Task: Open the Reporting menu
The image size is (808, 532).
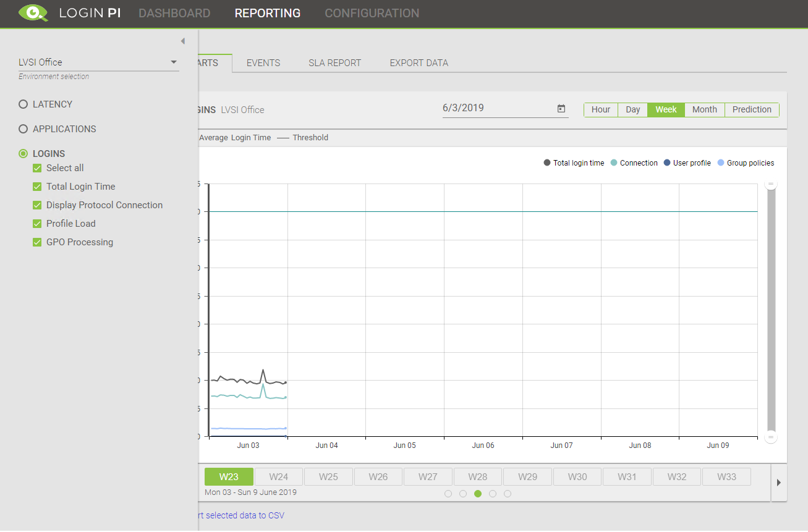Action: tap(268, 13)
